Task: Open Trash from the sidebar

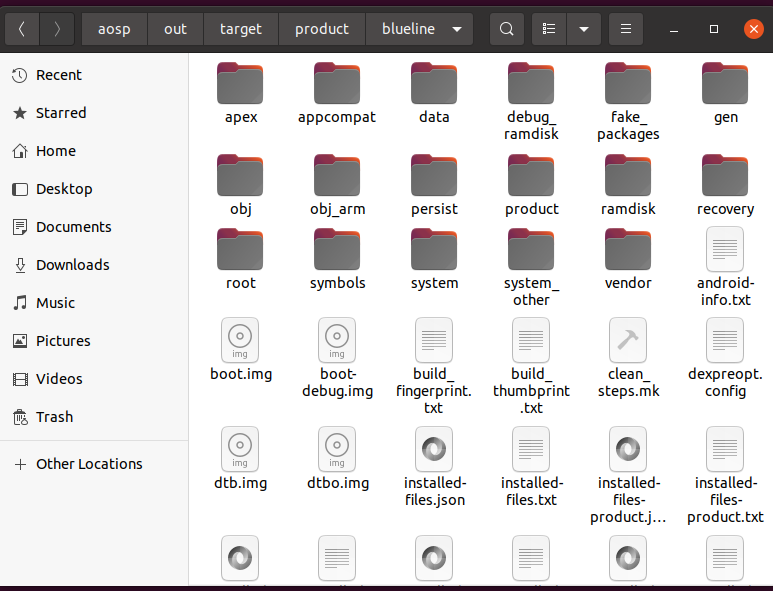Action: point(54,417)
